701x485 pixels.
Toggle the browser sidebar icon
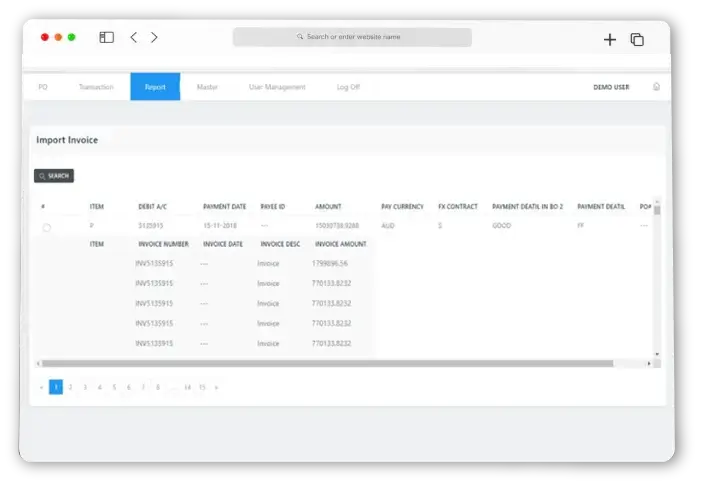pos(106,38)
